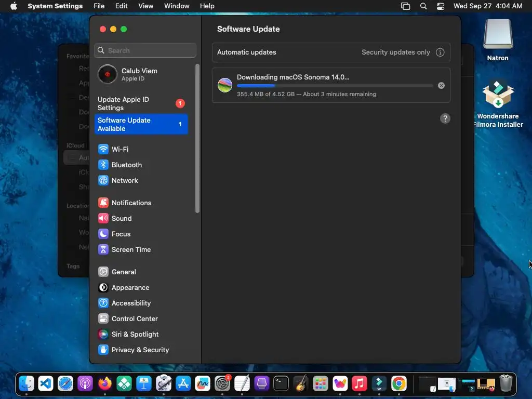Open Privacy & Security settings
The image size is (532, 399).
click(141, 350)
